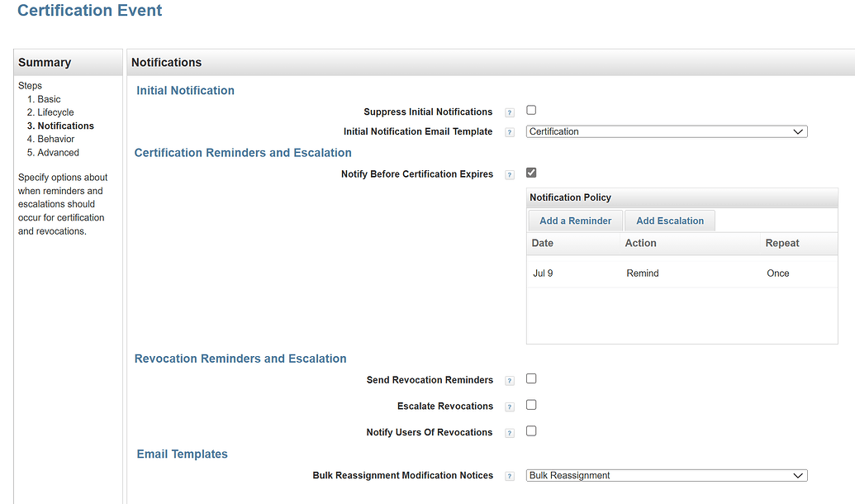Click the help icon beside Initial Notification Email Template
Viewport: 855px width, 504px height.
point(510,131)
